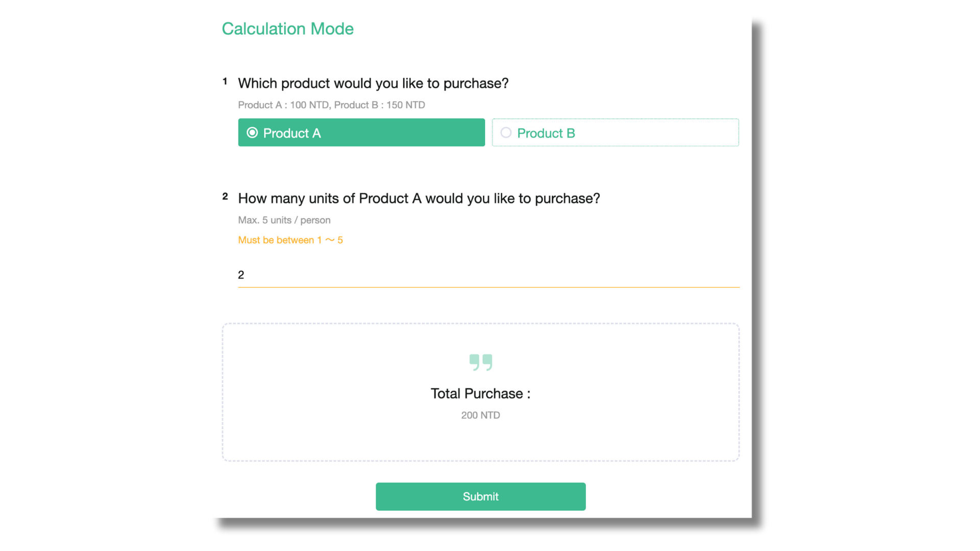This screenshot has width=980, height=551.
Task: Click the quantity input field showing 2
Action: (488, 275)
